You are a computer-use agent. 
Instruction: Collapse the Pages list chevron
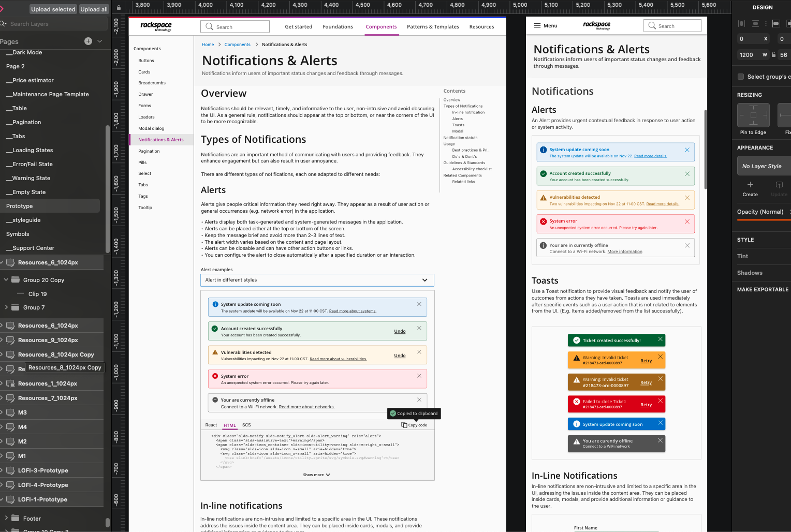100,41
